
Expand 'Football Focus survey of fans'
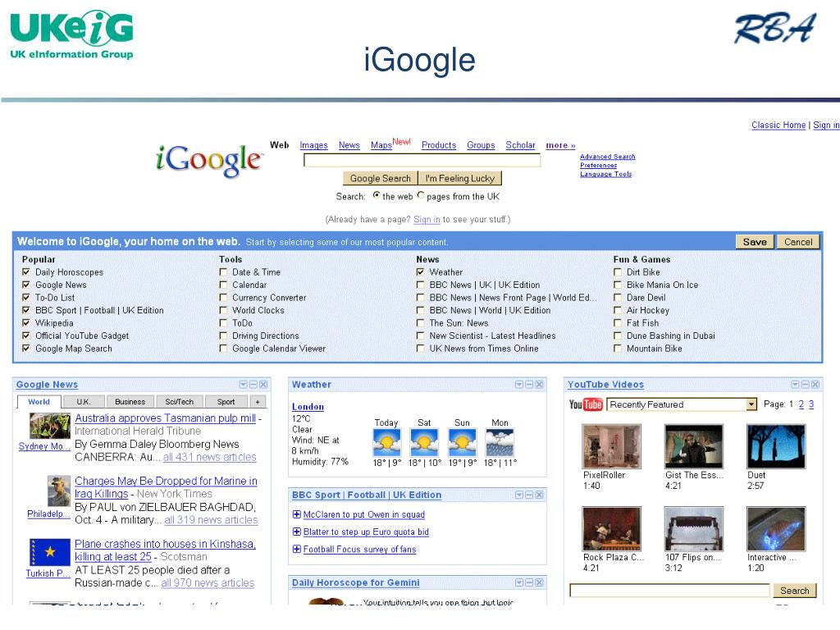point(296,549)
